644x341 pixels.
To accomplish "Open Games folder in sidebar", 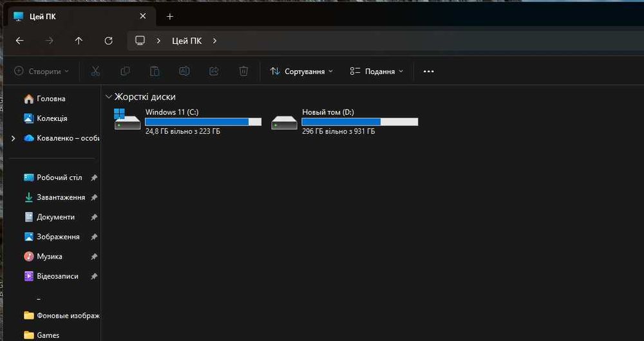I will pyautogui.click(x=41, y=335).
